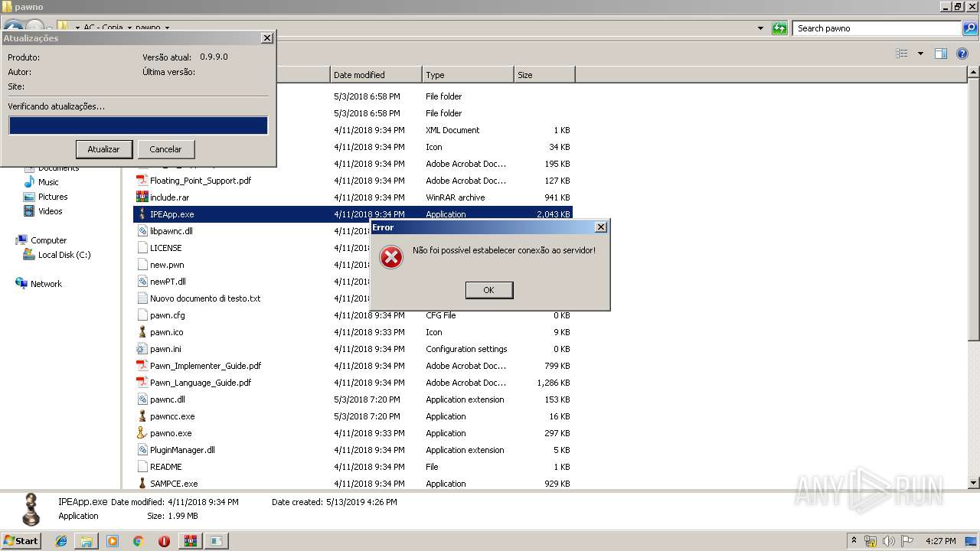Select the pawncc.exe icon
This screenshot has height=551, width=980.
142,416
